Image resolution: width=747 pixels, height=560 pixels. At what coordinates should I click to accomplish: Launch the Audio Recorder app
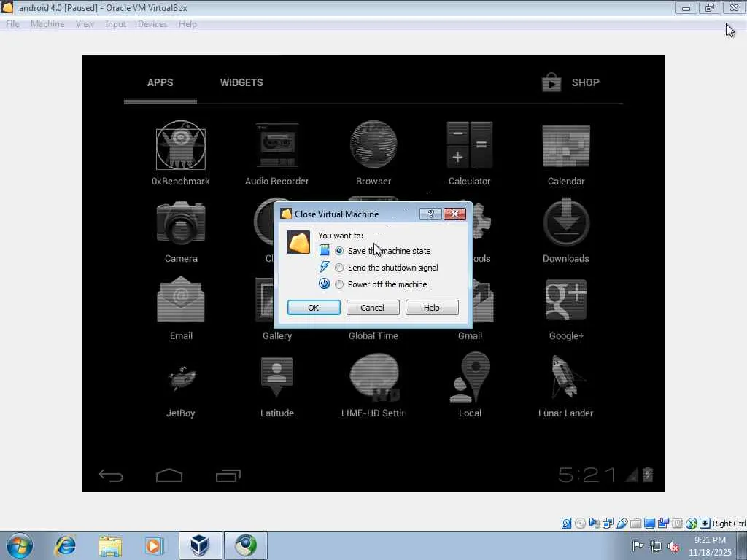276,153
